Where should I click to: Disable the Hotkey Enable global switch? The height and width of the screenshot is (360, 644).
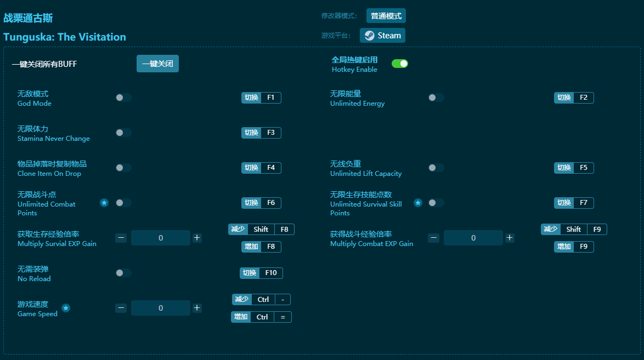click(400, 64)
